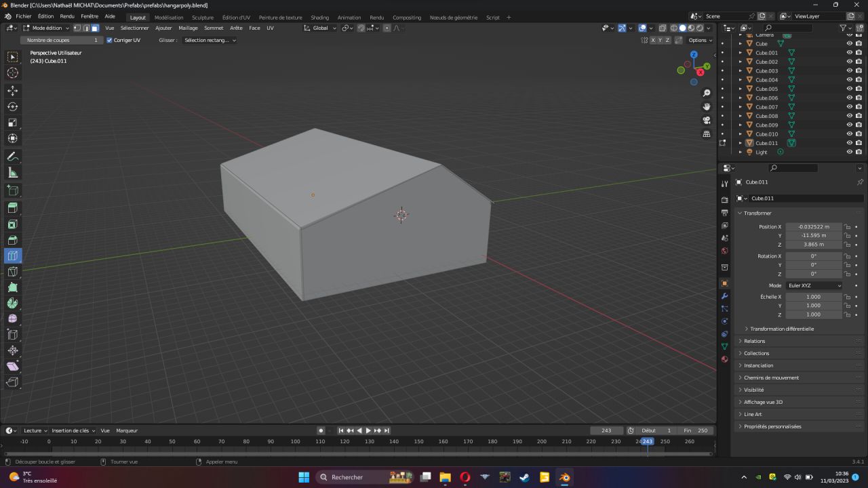Expand the Visibilité panel

coord(753,390)
